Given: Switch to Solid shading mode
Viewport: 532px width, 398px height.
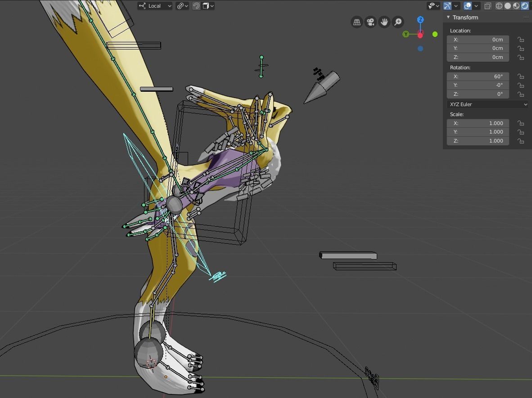Looking at the screenshot, I should pyautogui.click(x=509, y=5).
